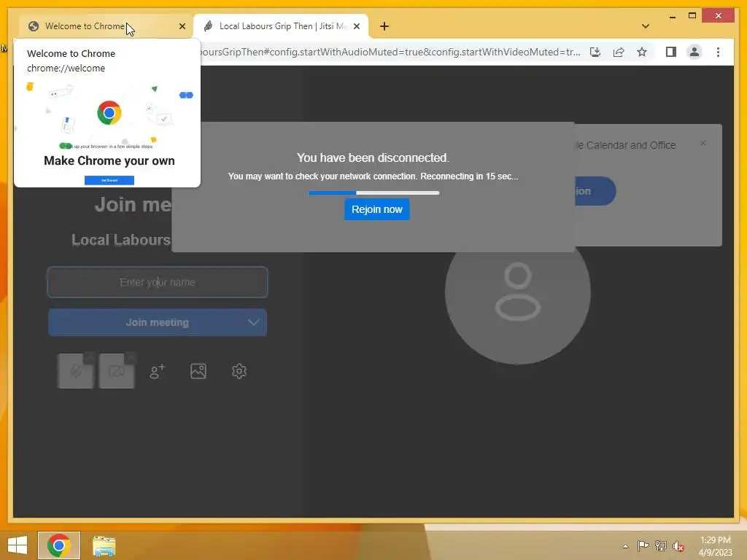This screenshot has width=747, height=560.
Task: Bookmark this tab with the star icon
Action: [642, 52]
